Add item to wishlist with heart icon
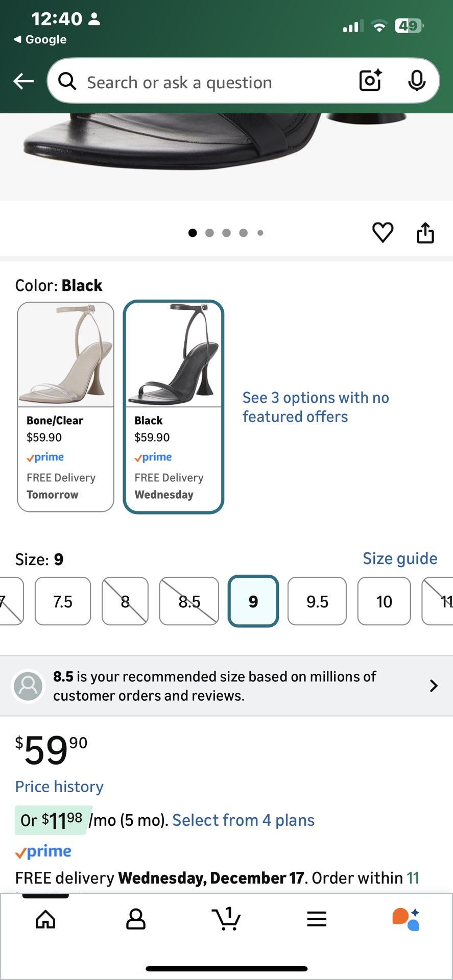This screenshot has height=980, width=453. [383, 233]
